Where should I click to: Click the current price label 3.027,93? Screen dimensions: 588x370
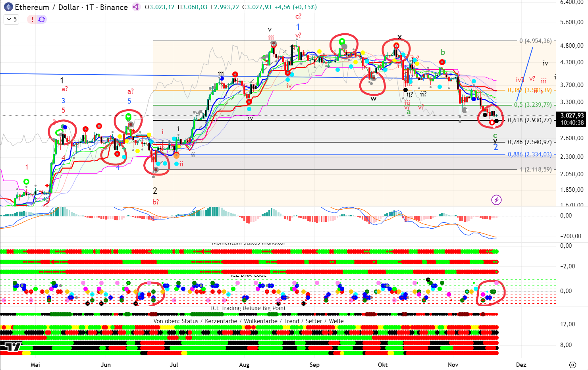pos(572,116)
